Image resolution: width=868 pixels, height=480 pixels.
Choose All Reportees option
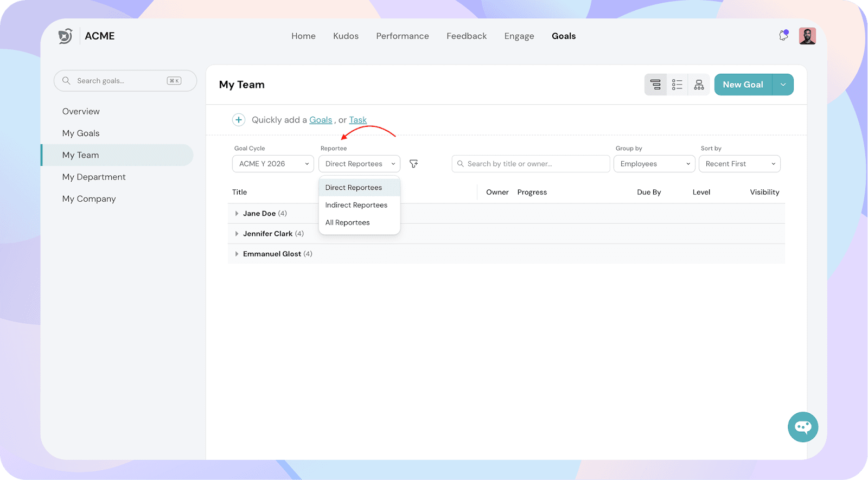348,222
